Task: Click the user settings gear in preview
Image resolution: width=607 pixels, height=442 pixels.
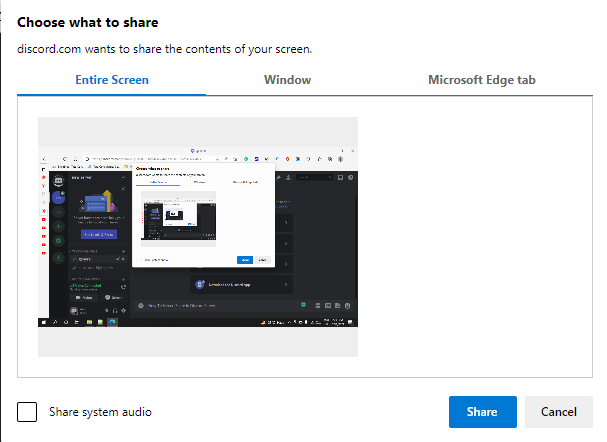Action: 123,310
